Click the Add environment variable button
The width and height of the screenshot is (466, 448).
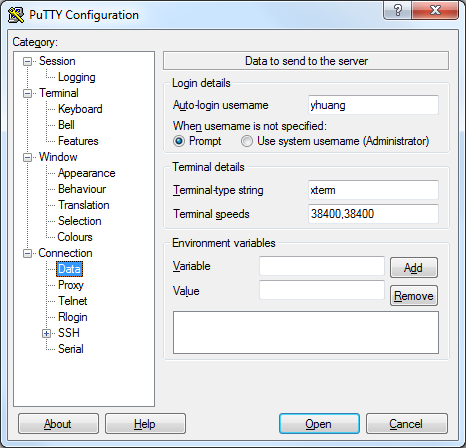(x=414, y=267)
